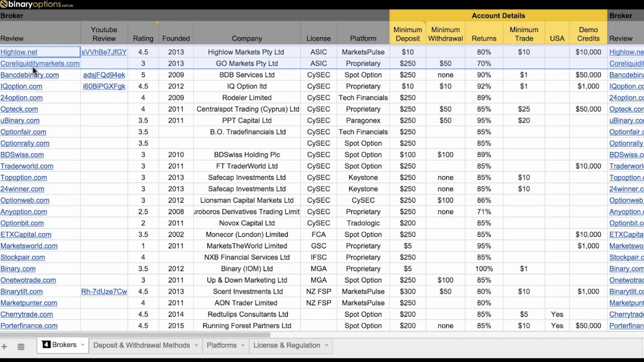This screenshot has height=362, width=644.
Task: Open the Optionbit.com link
Action: 22,223
